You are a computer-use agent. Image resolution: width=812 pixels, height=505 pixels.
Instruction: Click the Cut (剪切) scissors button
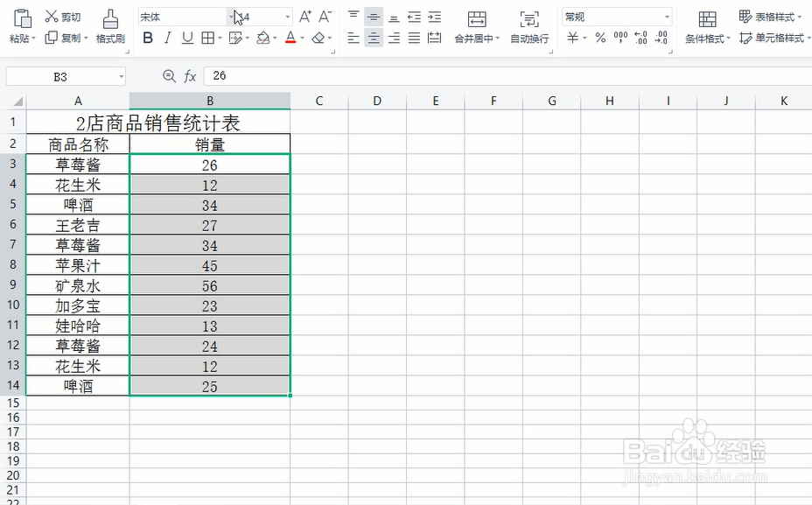click(63, 18)
